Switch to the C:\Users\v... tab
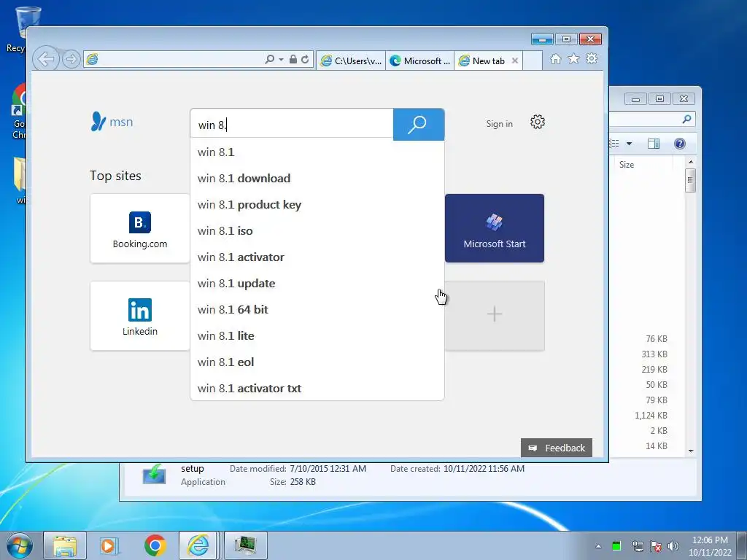Screen dimensions: 747x560 pyautogui.click(x=351, y=61)
